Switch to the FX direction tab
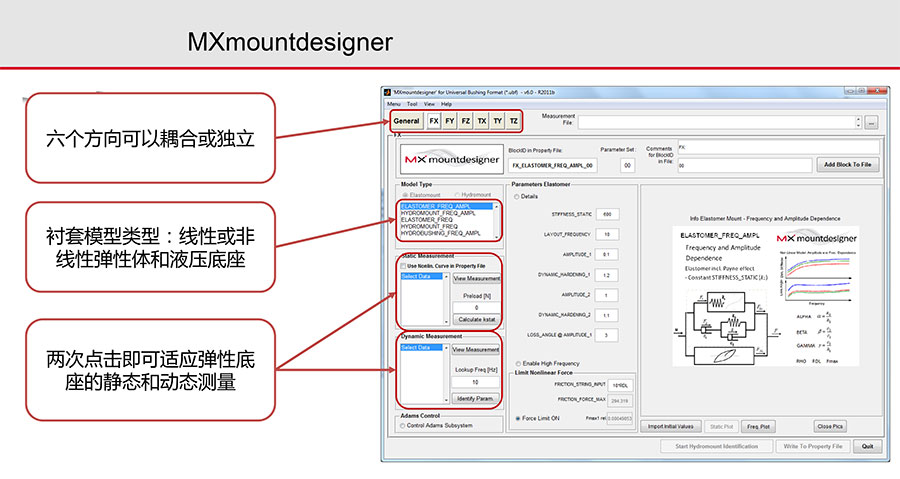900x479 pixels. click(434, 121)
